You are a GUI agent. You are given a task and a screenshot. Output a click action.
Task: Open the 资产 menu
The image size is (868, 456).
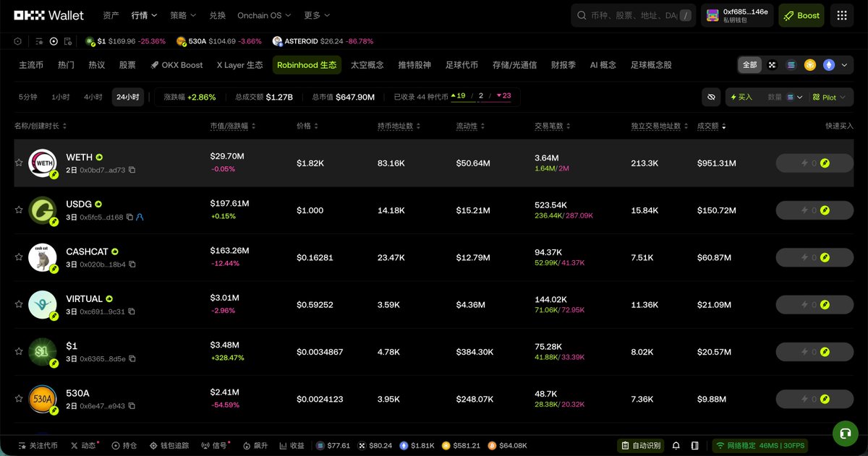tap(111, 15)
